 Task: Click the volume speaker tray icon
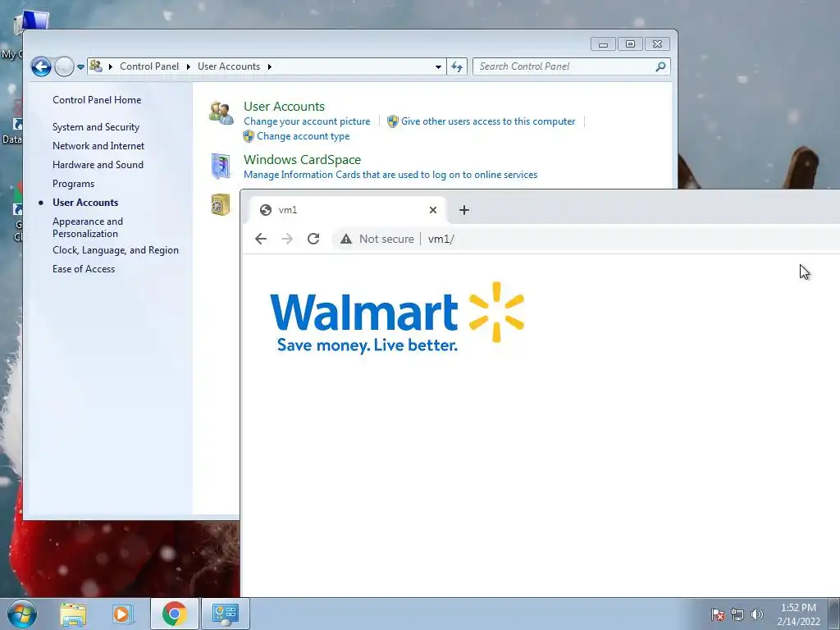[x=757, y=614]
